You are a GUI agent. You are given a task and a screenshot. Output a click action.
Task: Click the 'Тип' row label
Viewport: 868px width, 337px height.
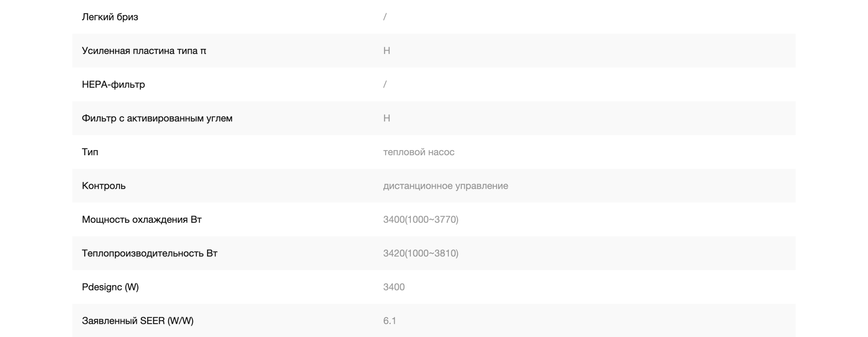[x=90, y=152]
